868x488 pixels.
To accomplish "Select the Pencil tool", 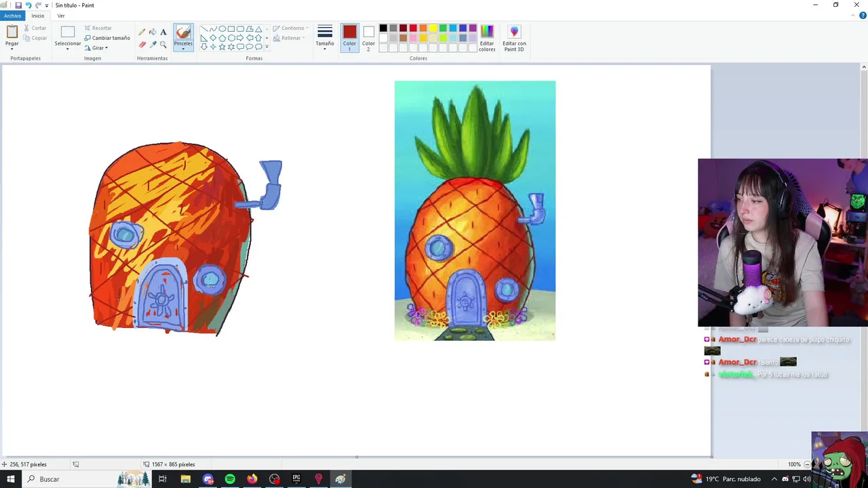I will [x=142, y=32].
